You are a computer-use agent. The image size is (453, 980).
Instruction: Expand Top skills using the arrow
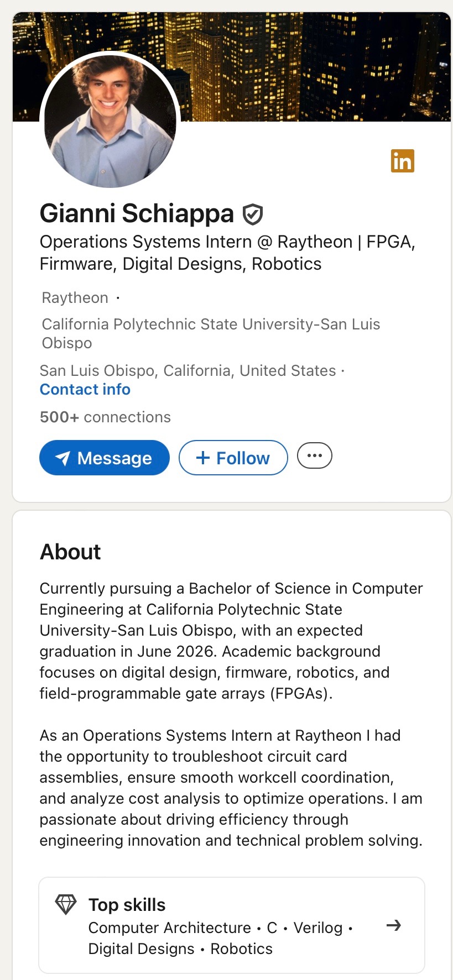click(393, 925)
